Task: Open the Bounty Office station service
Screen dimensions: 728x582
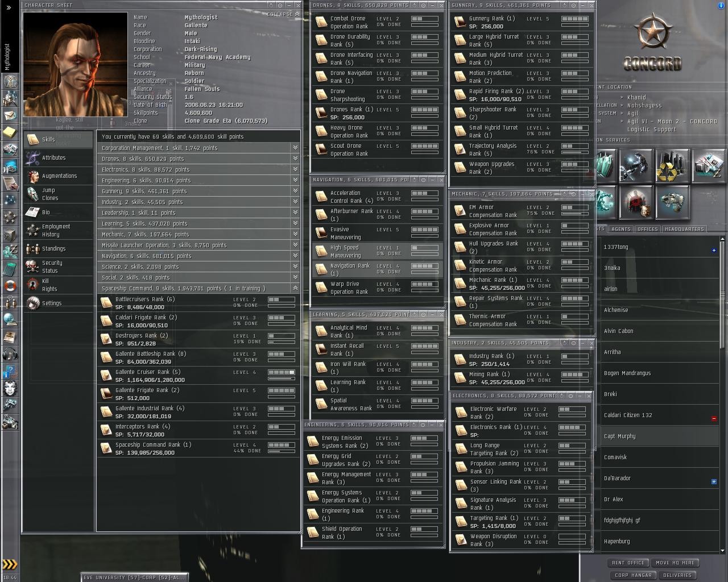Action: point(636,202)
